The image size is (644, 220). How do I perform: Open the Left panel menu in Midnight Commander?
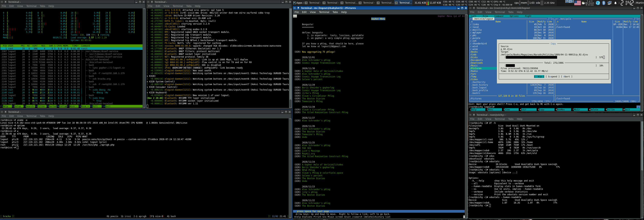(x=474, y=16)
